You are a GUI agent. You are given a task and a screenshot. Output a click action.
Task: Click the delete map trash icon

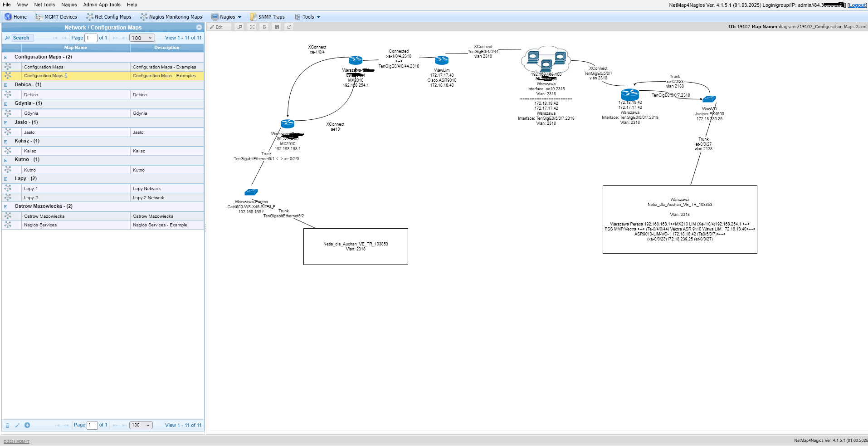click(7, 426)
